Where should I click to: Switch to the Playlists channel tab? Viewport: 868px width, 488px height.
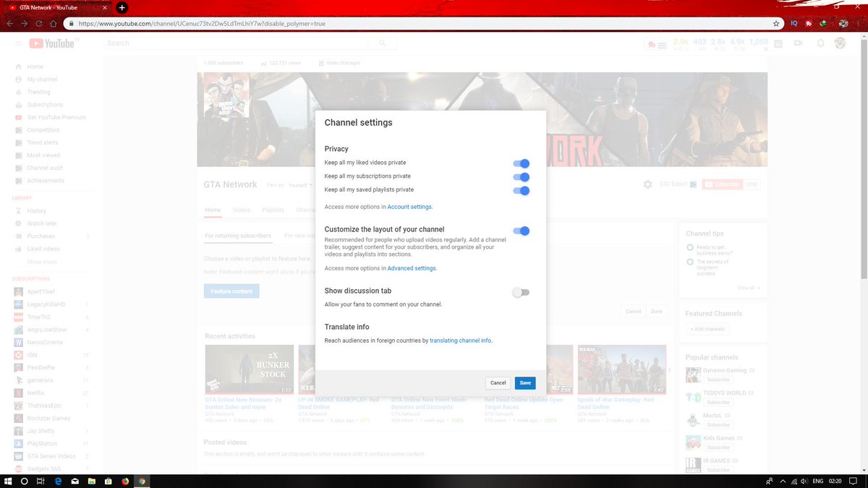[x=273, y=210]
